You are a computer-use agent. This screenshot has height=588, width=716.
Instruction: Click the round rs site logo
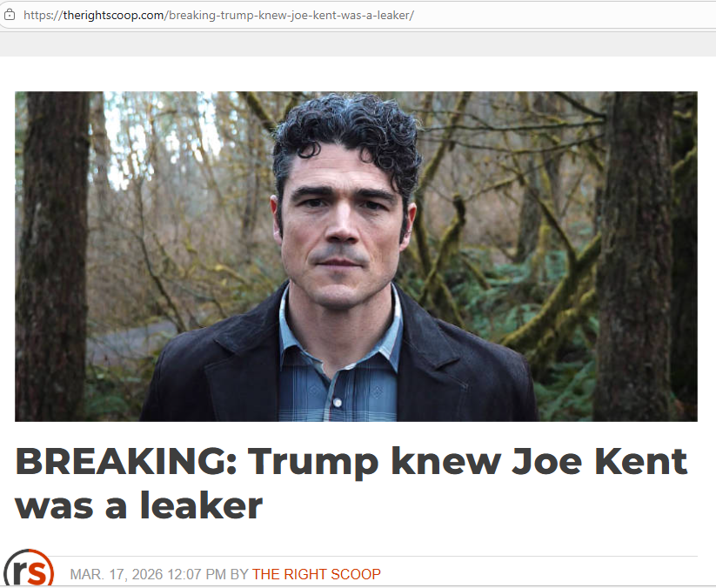(29, 568)
